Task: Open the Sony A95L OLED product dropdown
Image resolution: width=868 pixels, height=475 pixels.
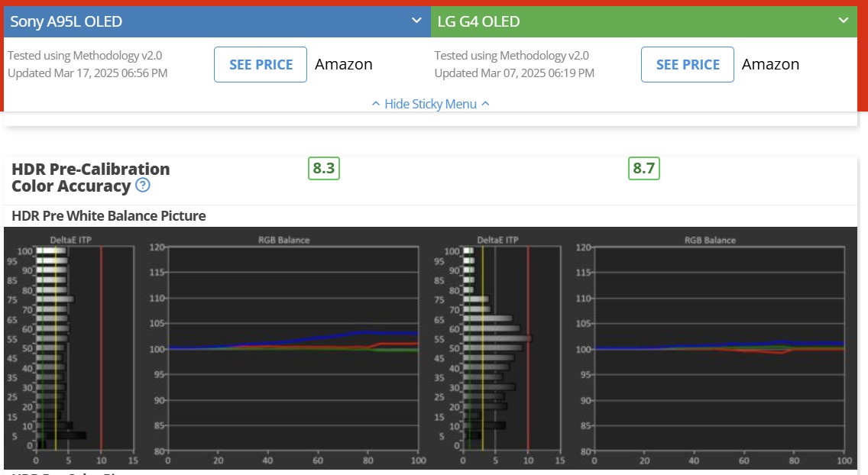Action: 217,21
